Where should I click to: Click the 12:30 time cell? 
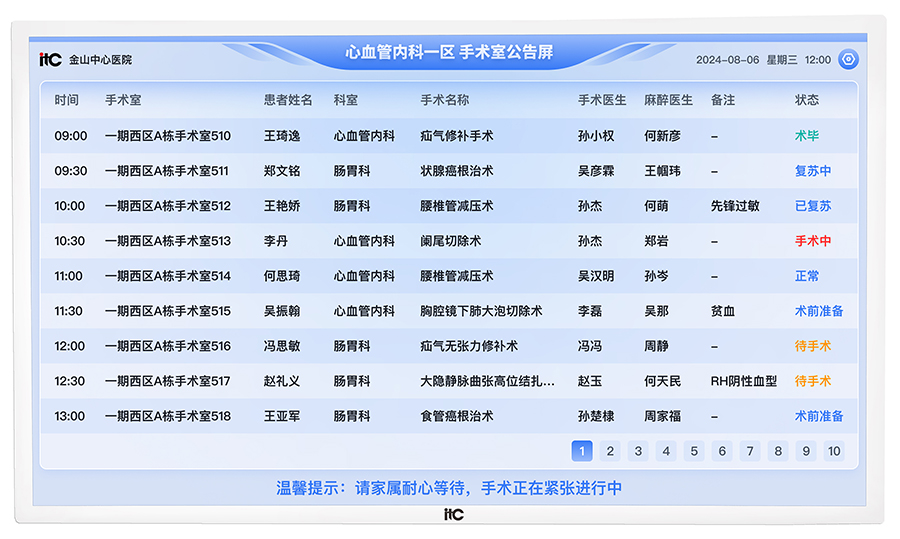pos(71,381)
